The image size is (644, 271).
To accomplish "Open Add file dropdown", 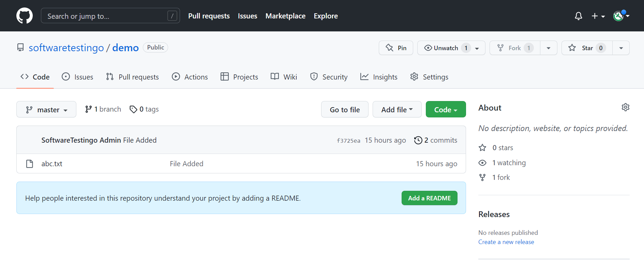I will click(397, 110).
